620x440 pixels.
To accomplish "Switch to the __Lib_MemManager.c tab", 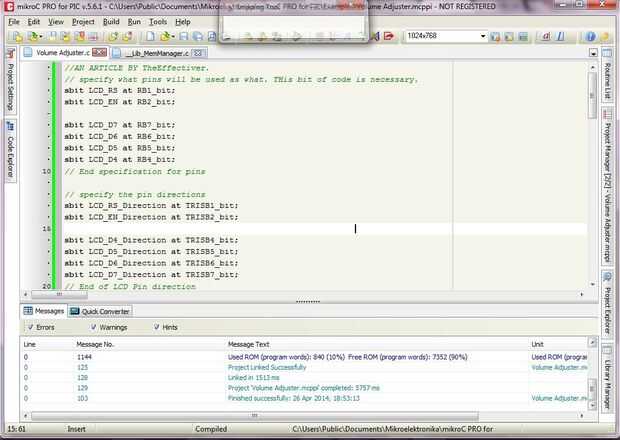I will point(155,53).
